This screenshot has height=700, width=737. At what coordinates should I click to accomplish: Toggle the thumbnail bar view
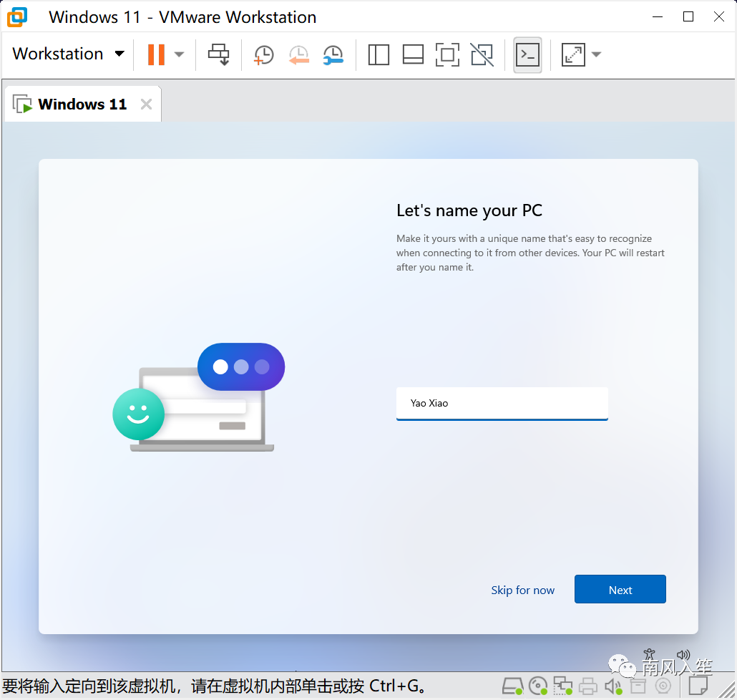click(x=413, y=54)
